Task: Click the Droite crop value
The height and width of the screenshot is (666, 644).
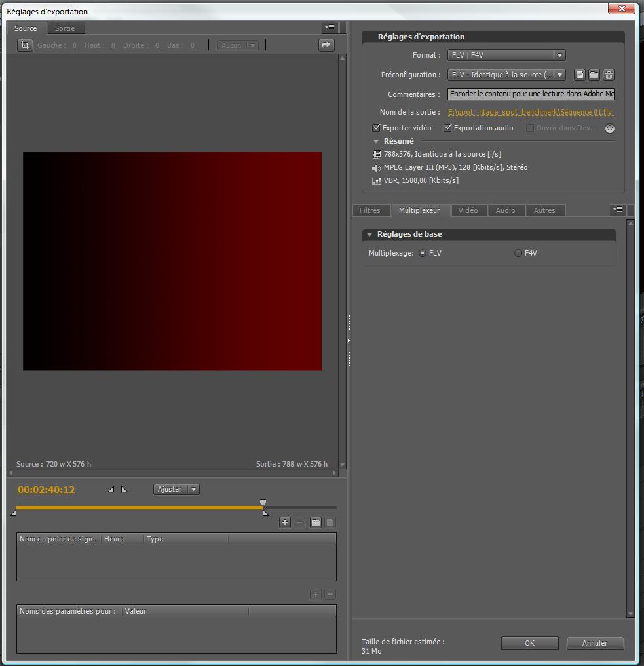Action: [x=157, y=45]
